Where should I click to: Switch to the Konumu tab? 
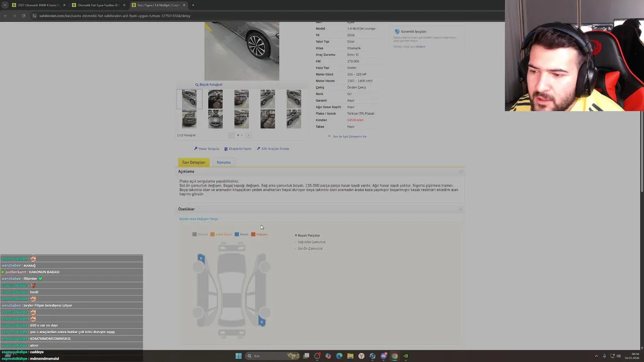(x=224, y=162)
